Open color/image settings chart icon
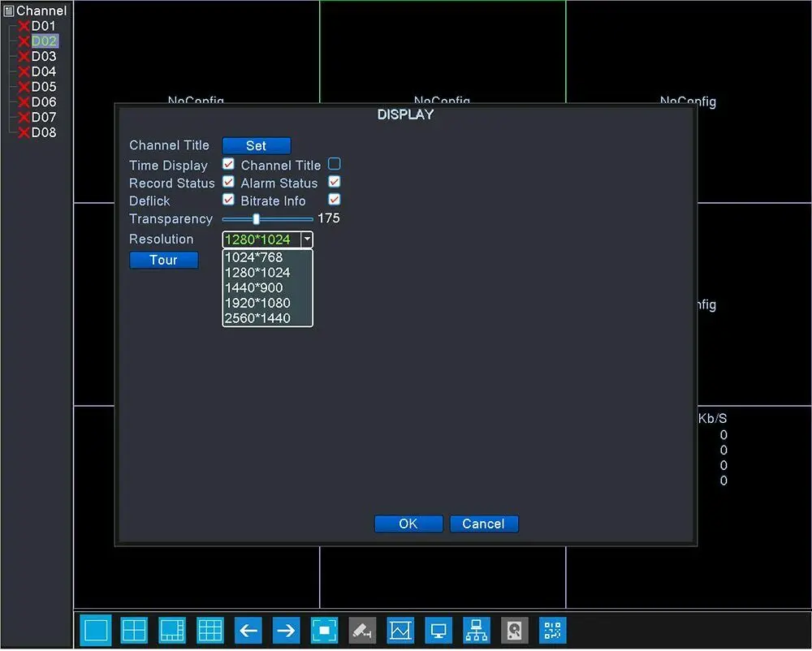The image size is (812, 651). (x=400, y=632)
